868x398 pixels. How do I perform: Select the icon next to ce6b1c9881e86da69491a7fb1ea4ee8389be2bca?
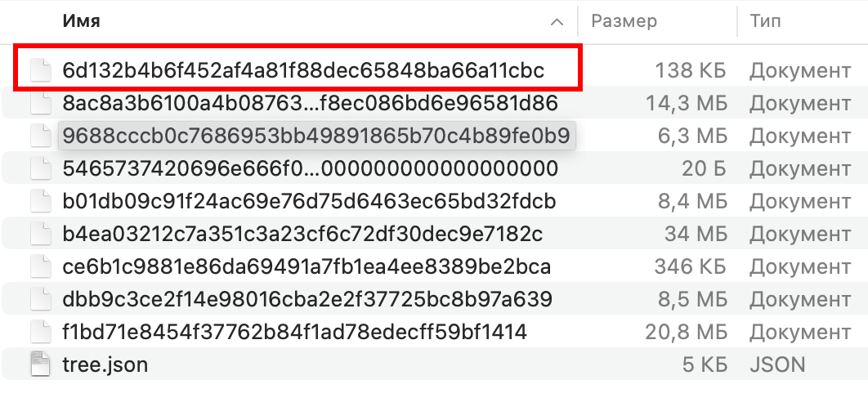coord(41,267)
